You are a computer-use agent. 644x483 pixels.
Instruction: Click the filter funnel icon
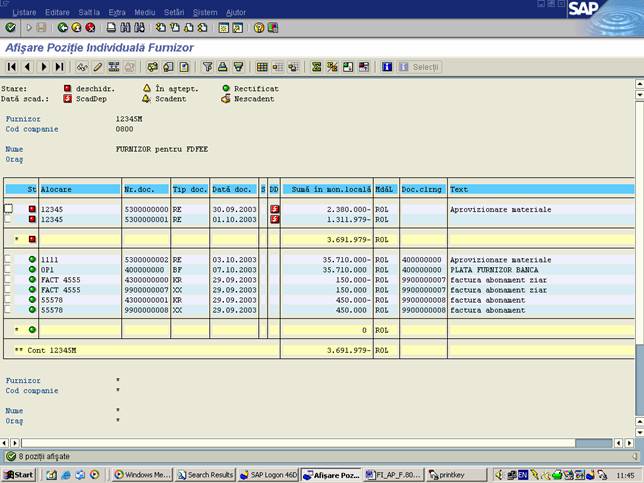point(208,67)
